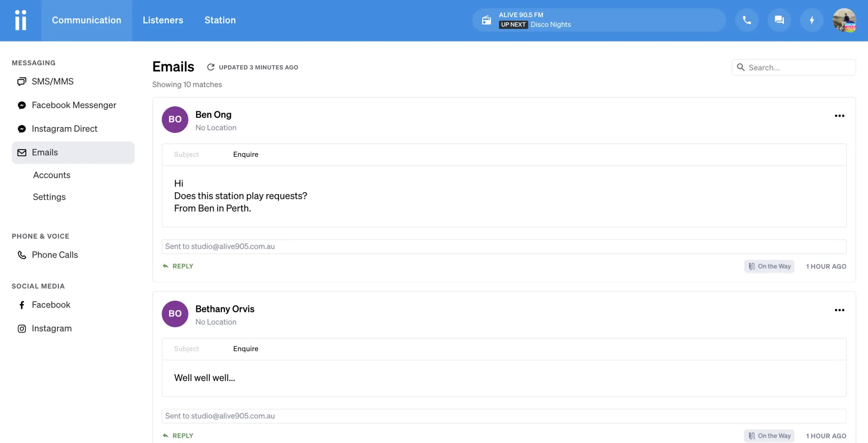Click the phone icon in top bar
The height and width of the screenshot is (443, 868).
point(747,20)
